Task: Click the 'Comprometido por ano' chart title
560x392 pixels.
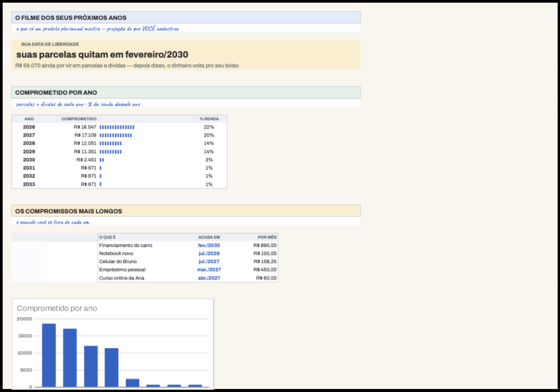Action: 57,308
